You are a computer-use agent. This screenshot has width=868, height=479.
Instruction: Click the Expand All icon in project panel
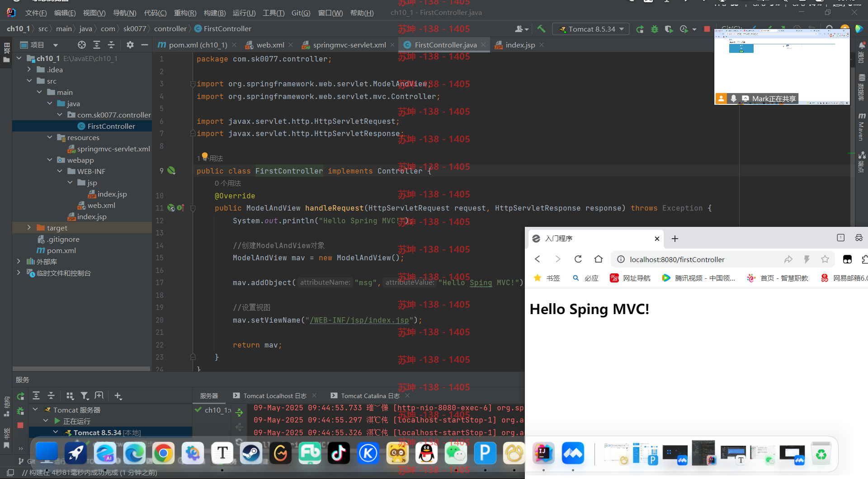click(97, 45)
